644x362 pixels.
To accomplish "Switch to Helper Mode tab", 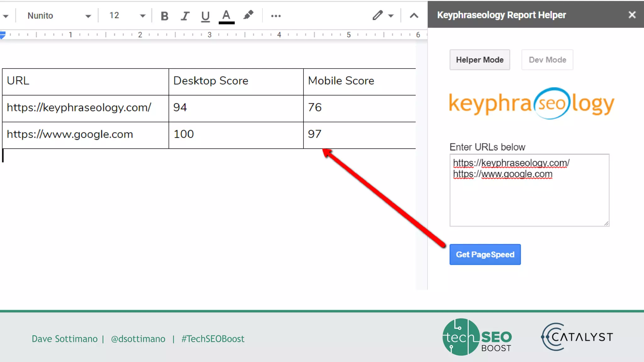I will pyautogui.click(x=480, y=60).
